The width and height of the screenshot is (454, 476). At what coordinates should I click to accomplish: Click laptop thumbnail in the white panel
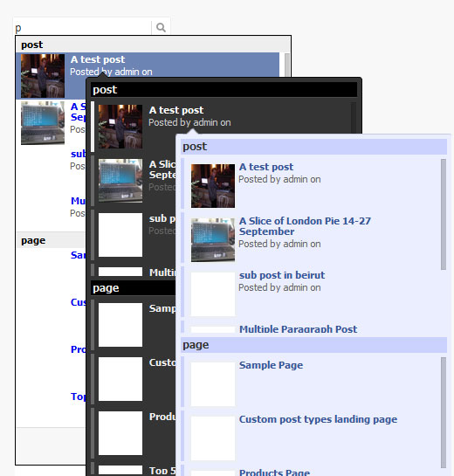[43, 123]
